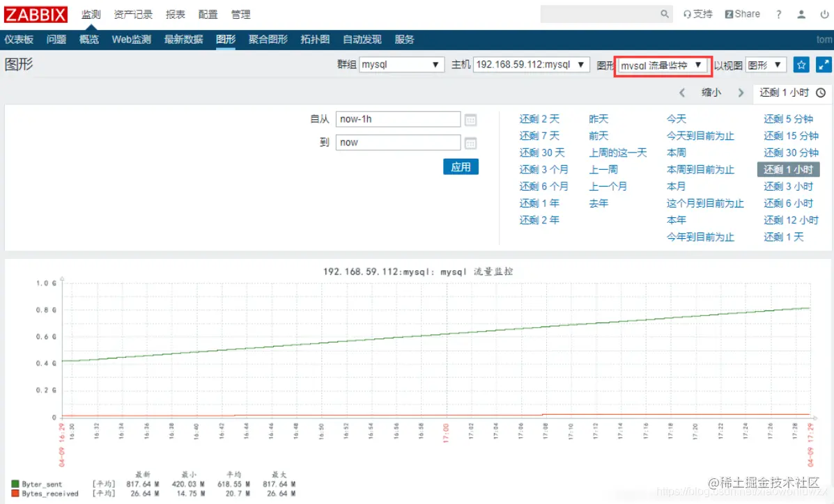Select the 还剩 3 小时 range

click(x=788, y=187)
